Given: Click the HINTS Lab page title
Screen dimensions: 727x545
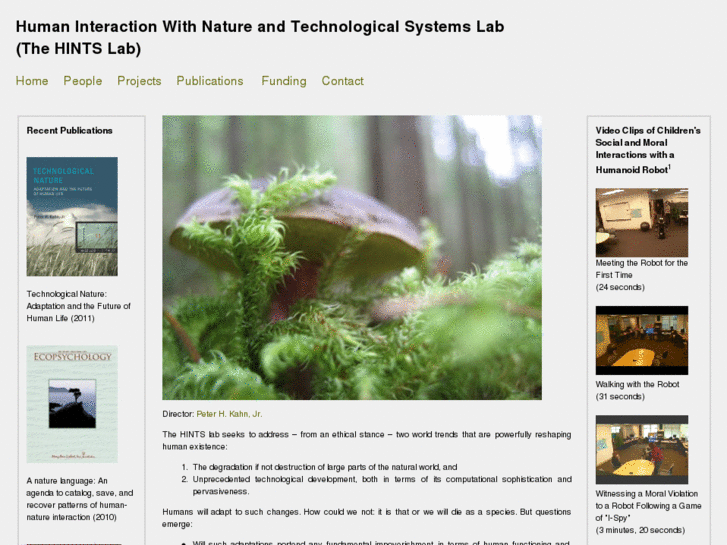Looking at the screenshot, I should click(x=260, y=38).
